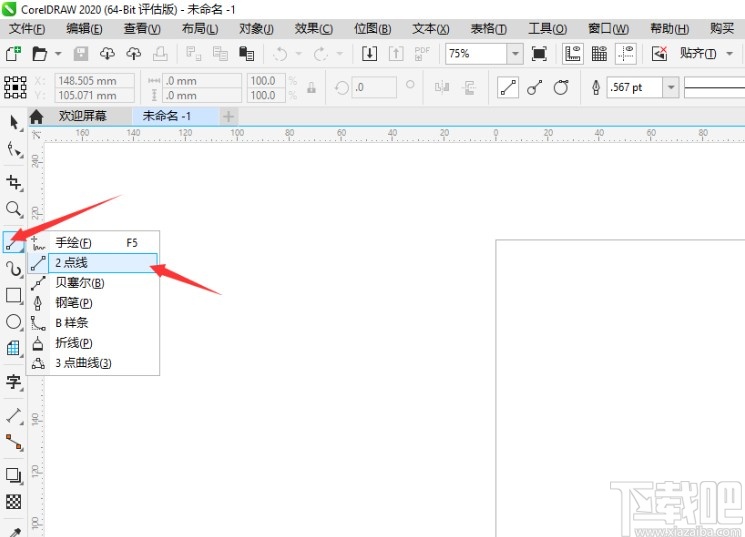Select the Connector tool
The height and width of the screenshot is (537, 745).
14,442
